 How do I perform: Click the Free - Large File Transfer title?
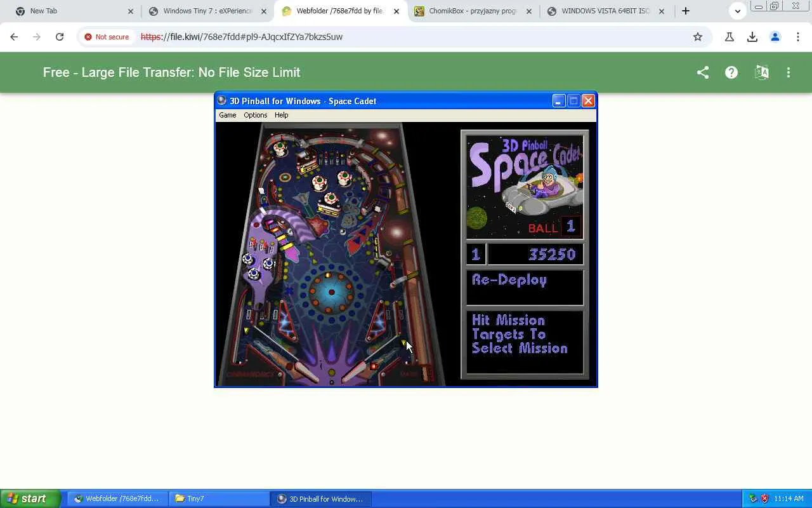click(171, 72)
